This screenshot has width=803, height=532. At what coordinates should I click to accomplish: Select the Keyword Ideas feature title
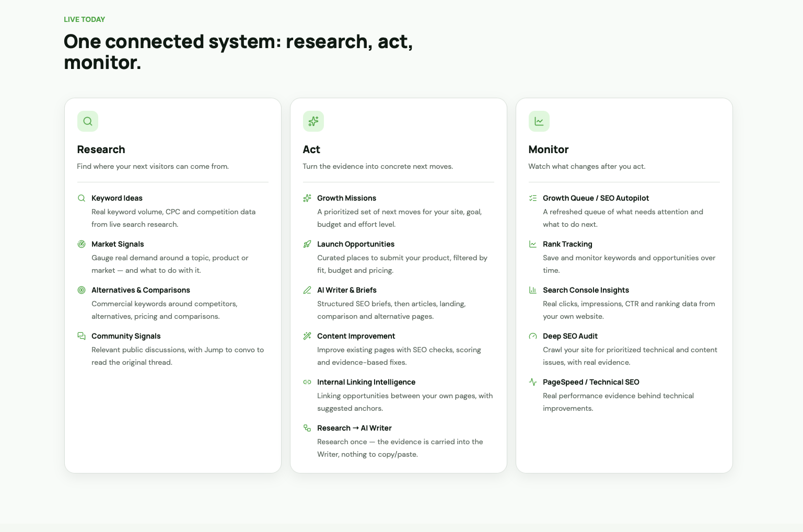[117, 198]
